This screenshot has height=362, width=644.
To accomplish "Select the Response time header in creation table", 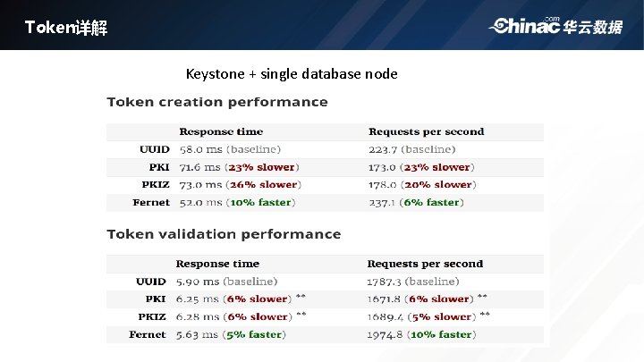I will (x=221, y=131).
